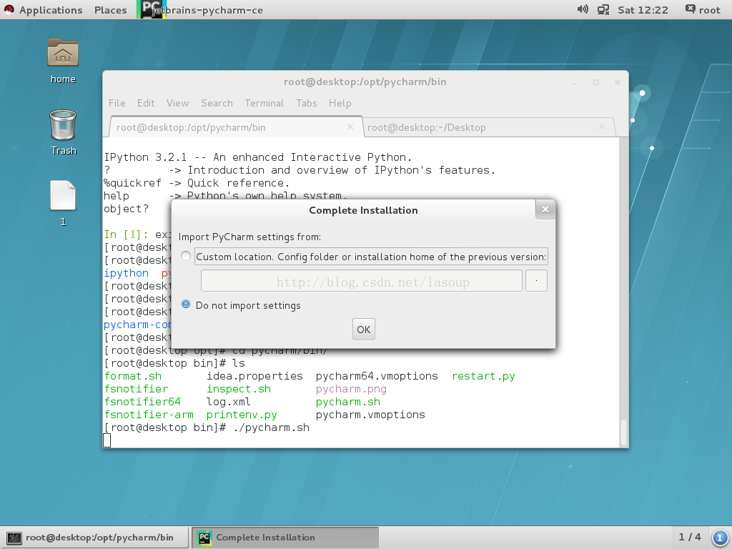Open the Search menu in terminal
The image size is (732, 549).
[217, 103]
